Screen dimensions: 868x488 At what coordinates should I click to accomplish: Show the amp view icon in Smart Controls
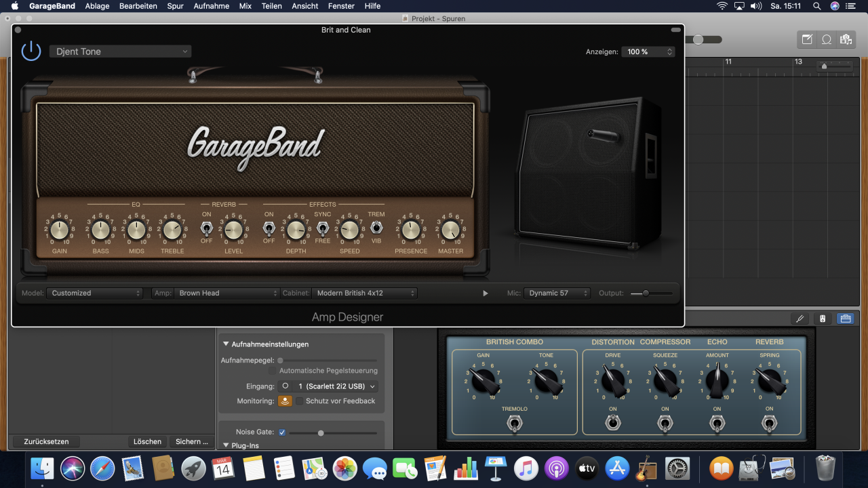click(845, 318)
